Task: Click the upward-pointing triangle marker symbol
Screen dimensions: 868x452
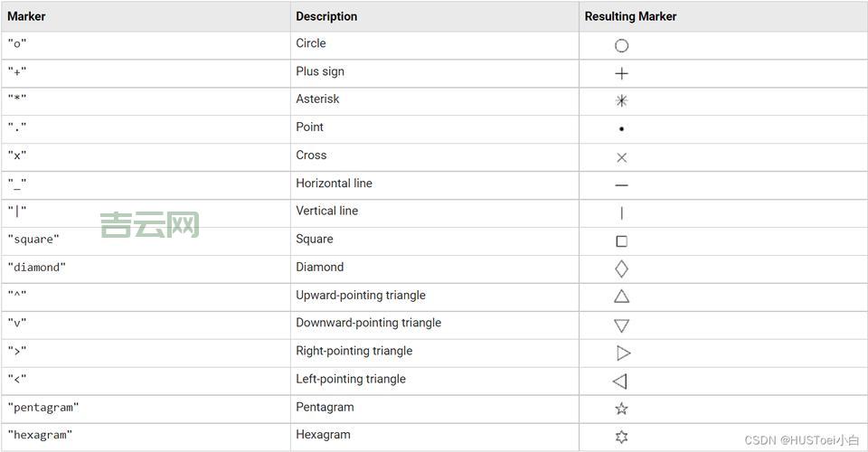Action: [621, 296]
